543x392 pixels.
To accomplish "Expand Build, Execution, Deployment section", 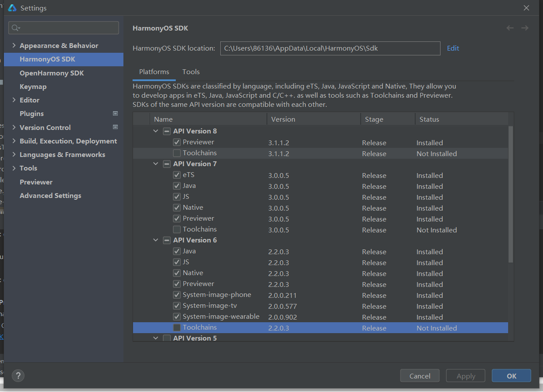I will coord(14,141).
